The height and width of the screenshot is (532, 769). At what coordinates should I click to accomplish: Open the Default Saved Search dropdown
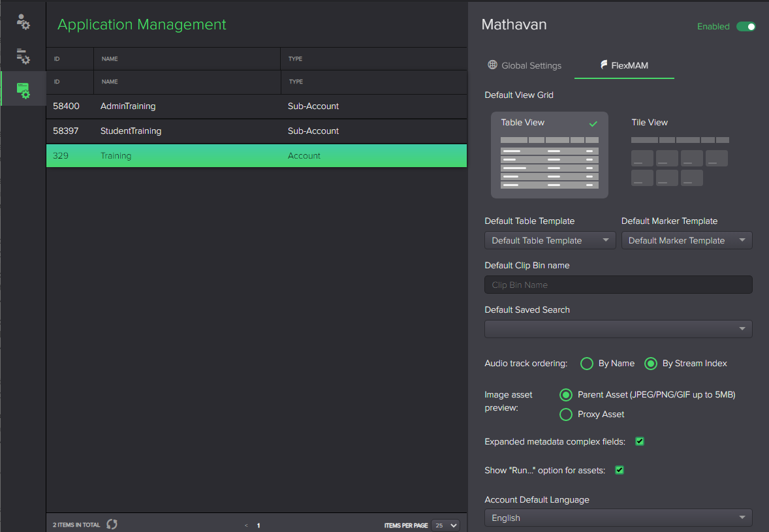coord(618,329)
